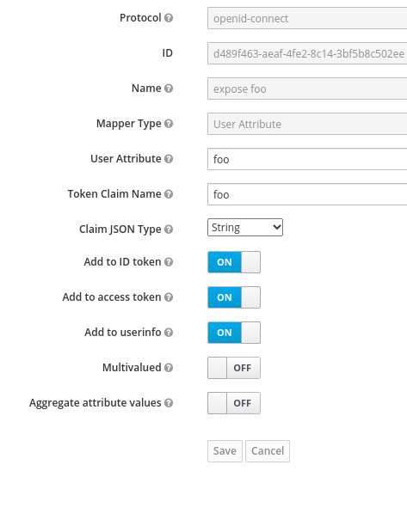Click the help icon beside Name
The width and height of the screenshot is (407, 532).
click(169, 89)
